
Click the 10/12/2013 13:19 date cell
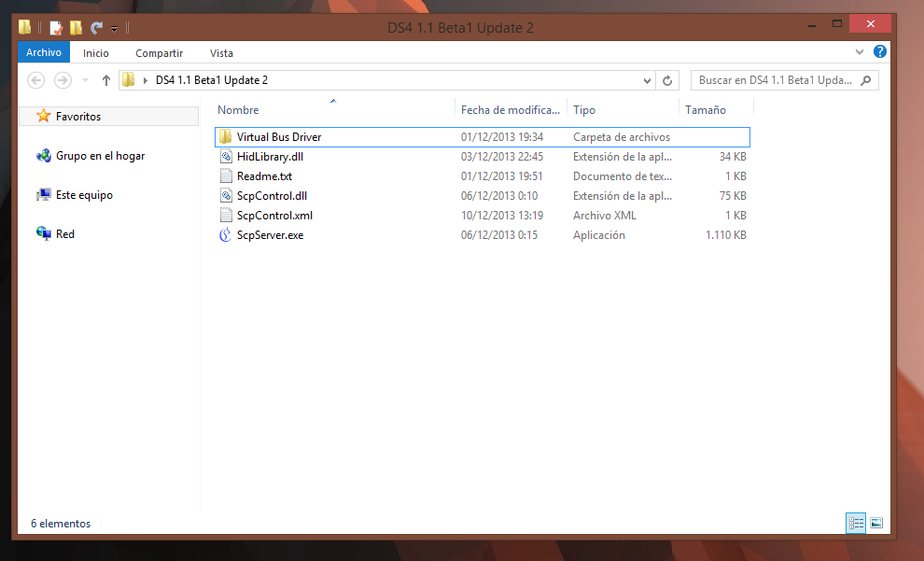pyautogui.click(x=502, y=215)
